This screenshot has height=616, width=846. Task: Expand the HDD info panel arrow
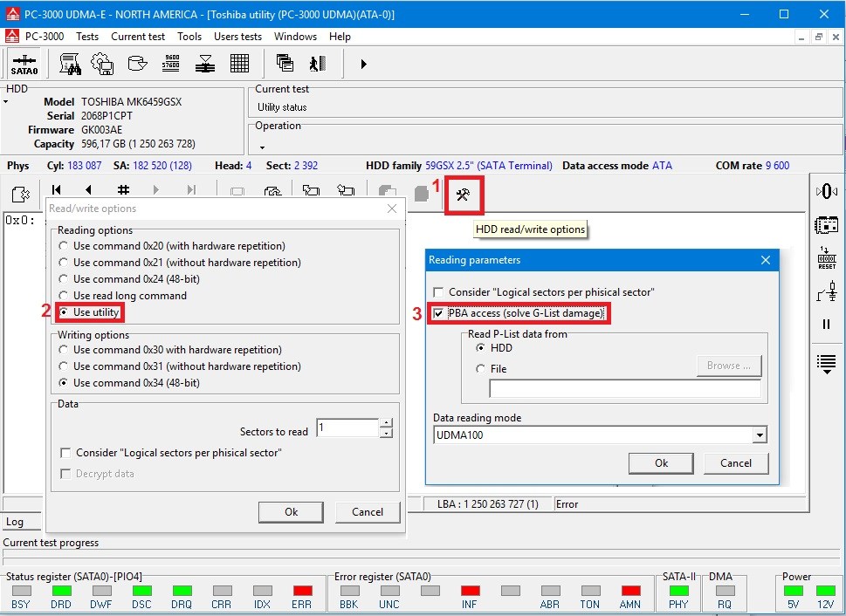point(6,102)
